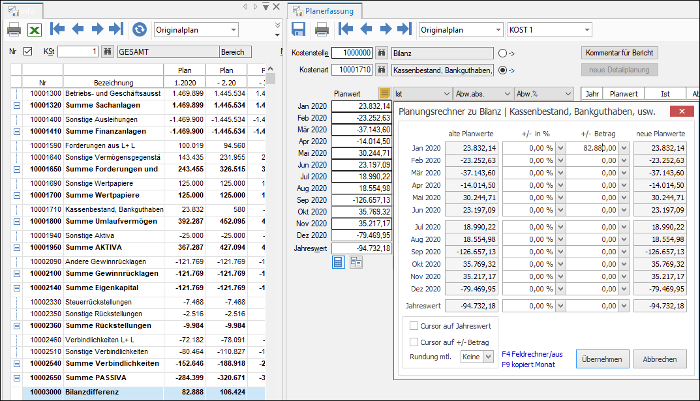The height and width of the screenshot is (401, 700).
Task: Tick the Cursor auf +/- Betrag checkbox
Action: tap(414, 342)
